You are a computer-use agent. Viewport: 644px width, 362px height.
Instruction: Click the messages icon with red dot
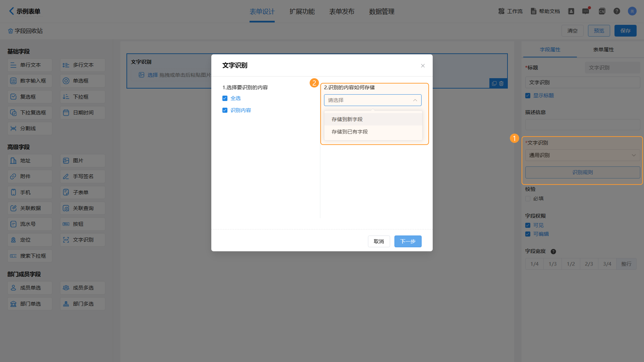585,11
